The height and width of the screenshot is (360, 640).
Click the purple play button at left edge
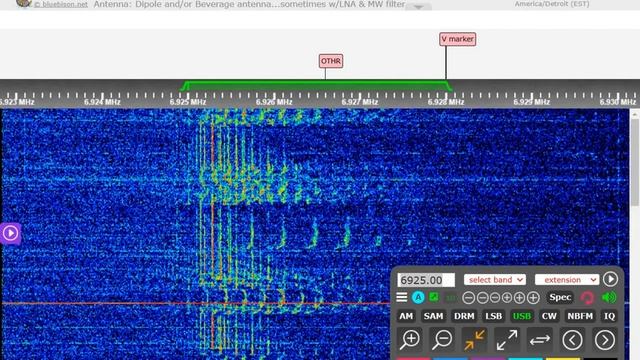click(10, 233)
